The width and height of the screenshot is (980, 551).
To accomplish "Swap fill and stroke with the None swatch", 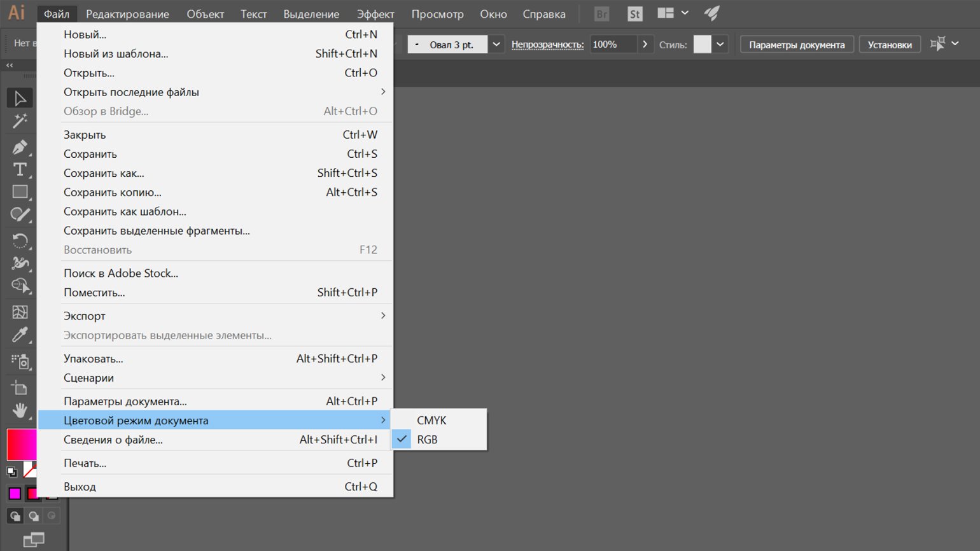I will tap(29, 470).
